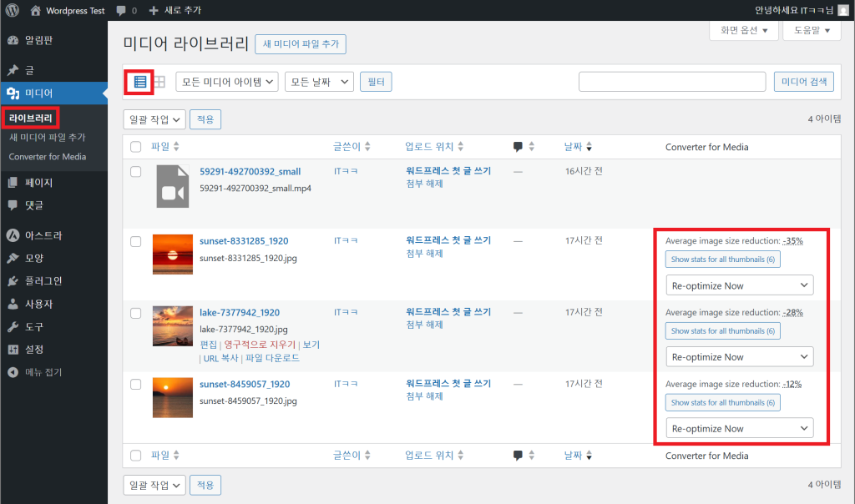855x504 pixels.
Task: Click the 미디어 검색 search button
Action: (x=804, y=82)
